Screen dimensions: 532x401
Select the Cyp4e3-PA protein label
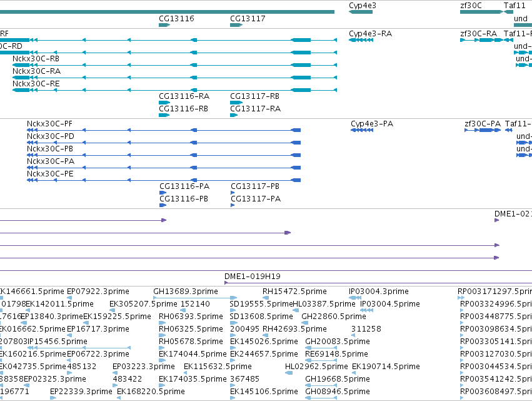click(x=372, y=124)
